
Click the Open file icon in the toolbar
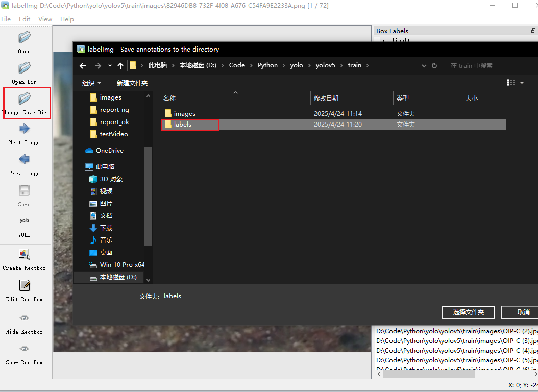click(25, 38)
